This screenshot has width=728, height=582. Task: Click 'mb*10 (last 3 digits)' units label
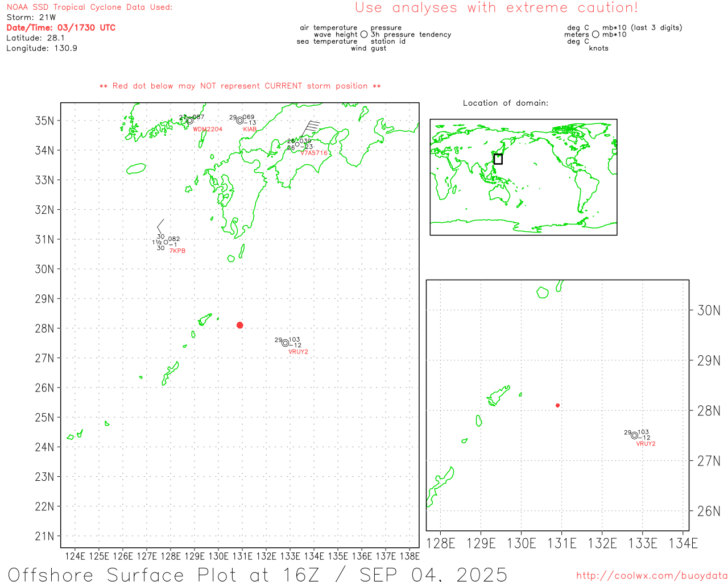(642, 28)
